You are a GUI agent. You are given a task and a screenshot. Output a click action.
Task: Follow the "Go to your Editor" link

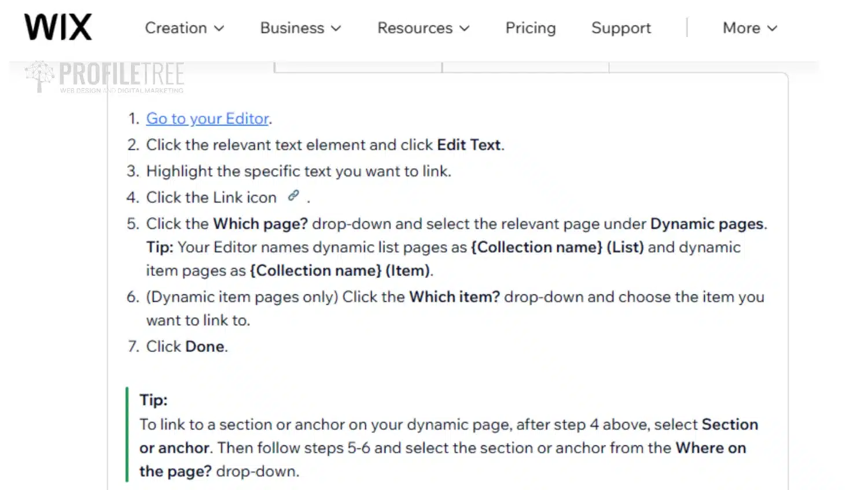click(x=208, y=119)
